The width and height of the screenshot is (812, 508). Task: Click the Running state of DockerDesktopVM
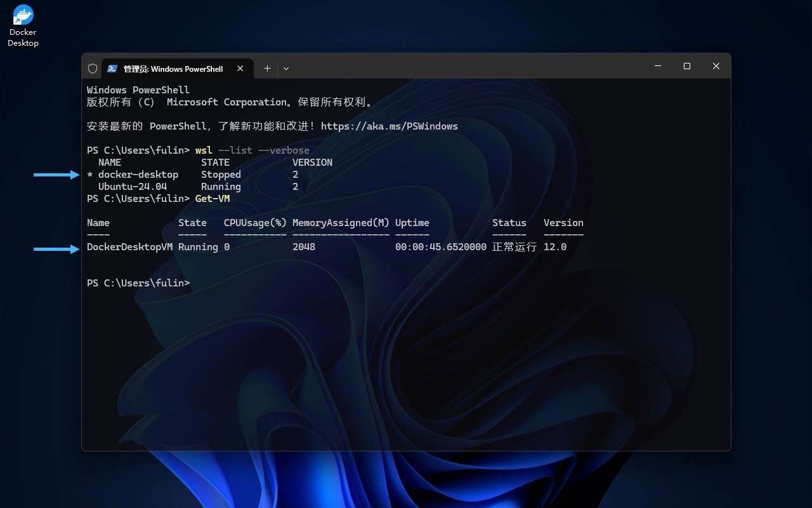click(x=198, y=247)
